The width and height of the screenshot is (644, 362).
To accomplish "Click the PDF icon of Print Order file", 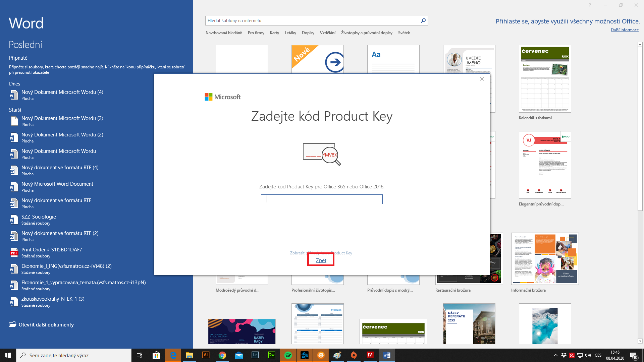I will pos(14,252).
